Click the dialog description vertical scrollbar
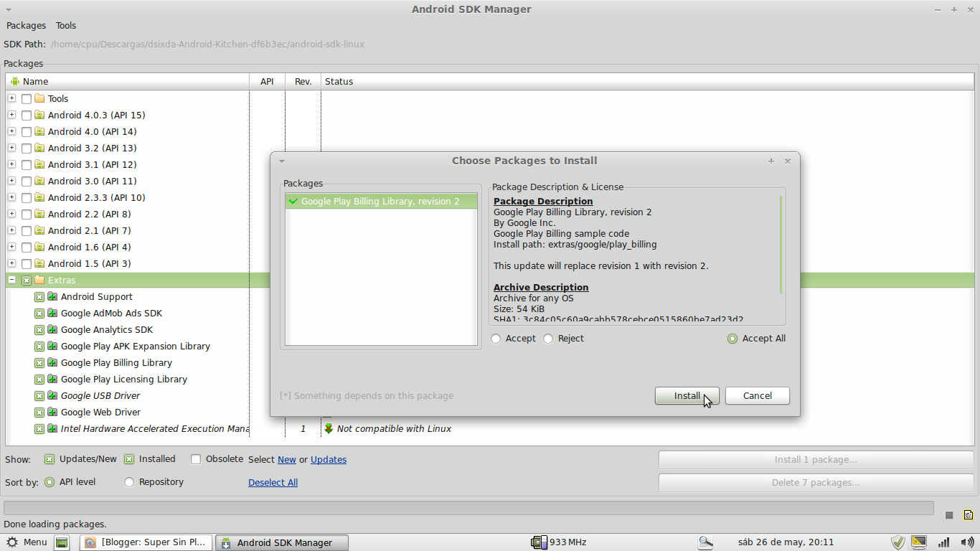Screen dimensions: 980x551 (x=781, y=244)
